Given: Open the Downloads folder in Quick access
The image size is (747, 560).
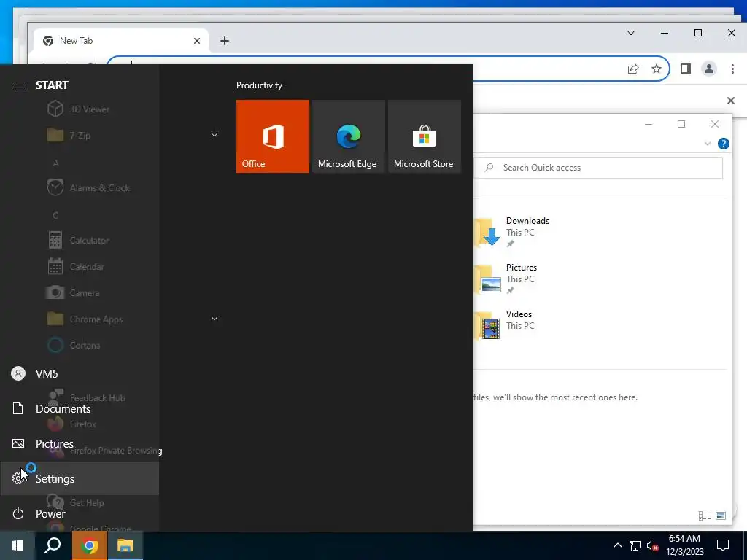Looking at the screenshot, I should tap(512, 232).
